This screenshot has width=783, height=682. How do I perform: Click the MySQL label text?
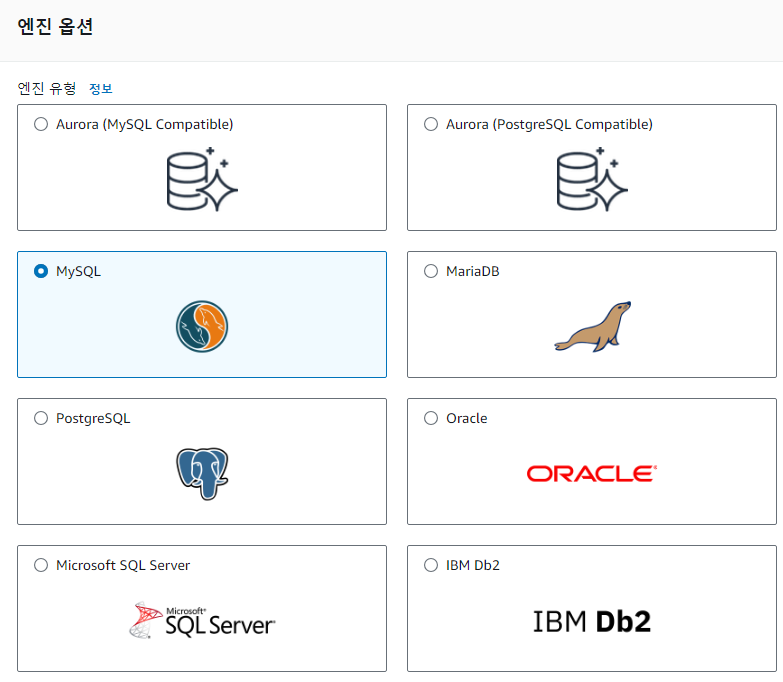78,272
